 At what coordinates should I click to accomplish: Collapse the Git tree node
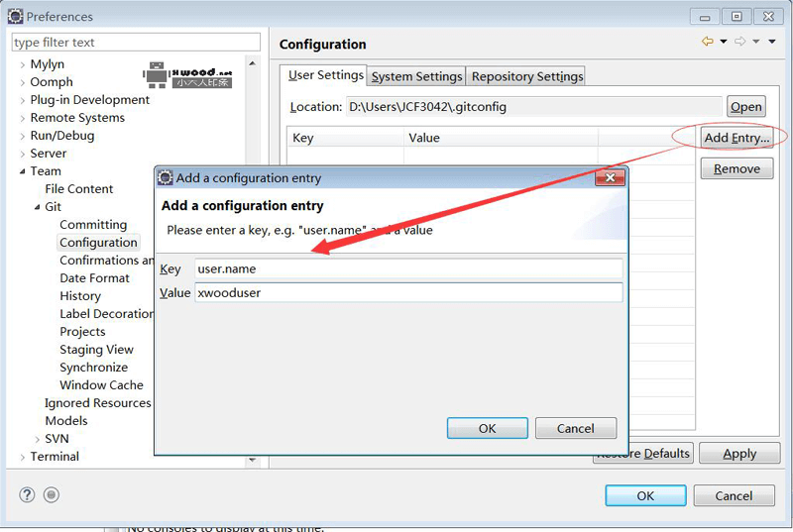click(x=37, y=207)
